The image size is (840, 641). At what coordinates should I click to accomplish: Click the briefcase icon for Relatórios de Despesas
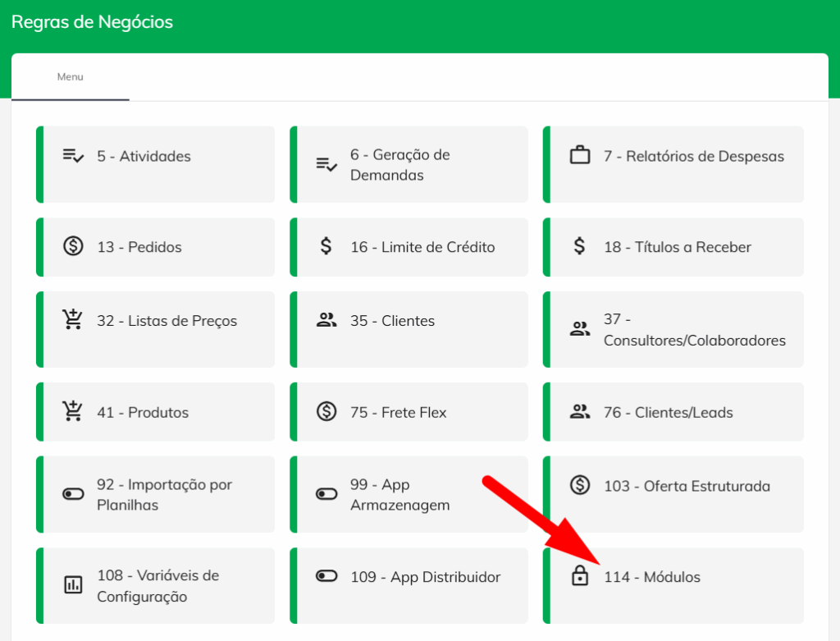[x=580, y=155]
